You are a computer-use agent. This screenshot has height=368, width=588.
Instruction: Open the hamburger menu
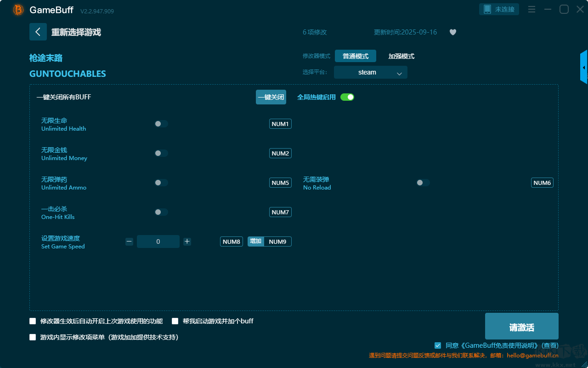coord(531,9)
